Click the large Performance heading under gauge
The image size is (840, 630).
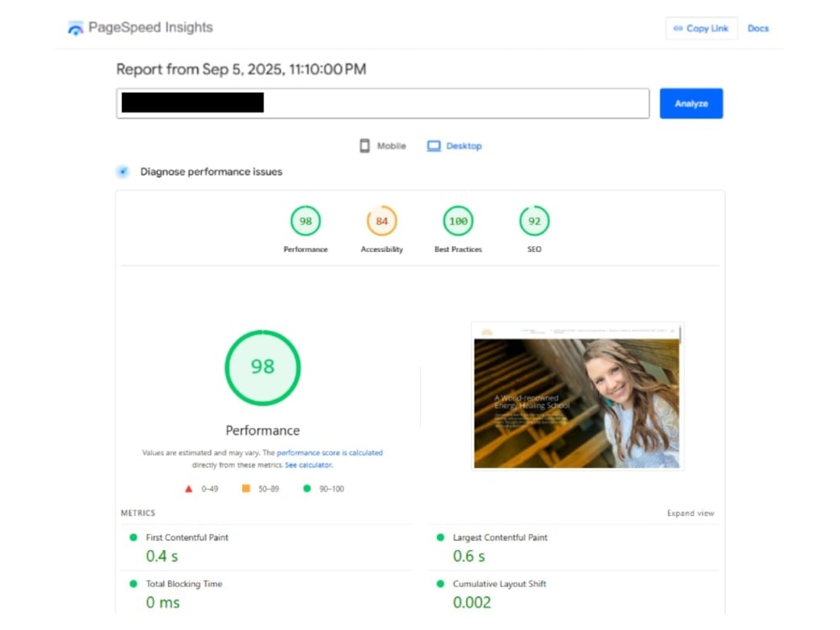coord(262,431)
